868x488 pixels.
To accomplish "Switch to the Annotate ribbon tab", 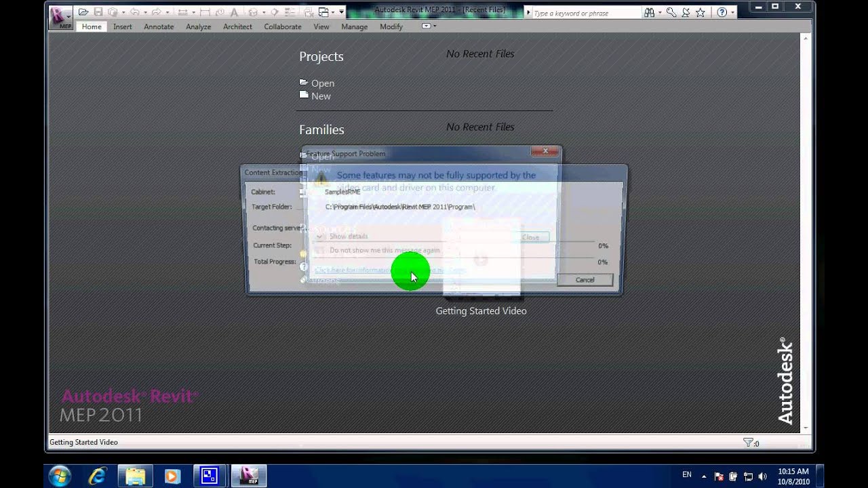I will point(159,26).
